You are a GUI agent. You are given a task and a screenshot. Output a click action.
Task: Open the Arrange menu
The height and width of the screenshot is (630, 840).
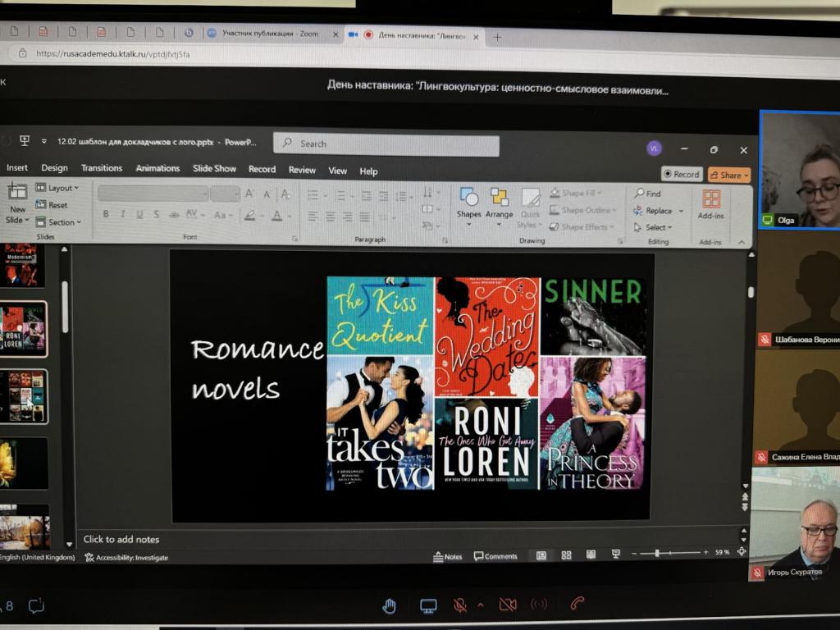[x=500, y=207]
